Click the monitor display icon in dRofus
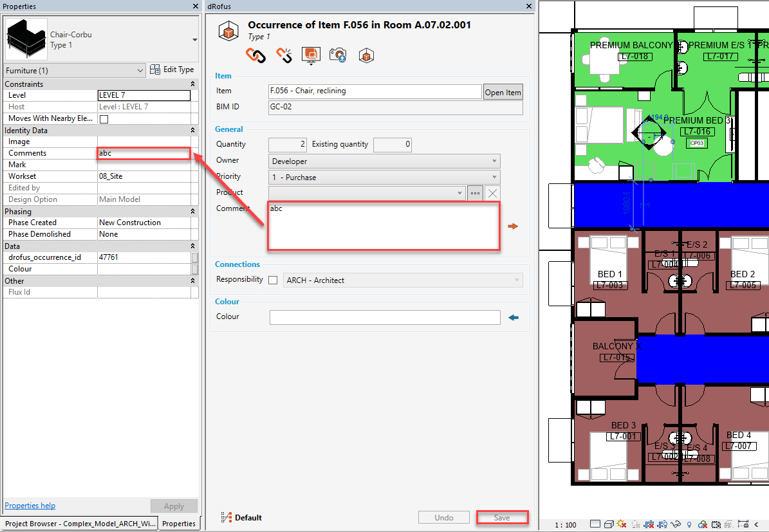769x532 pixels. click(x=311, y=55)
